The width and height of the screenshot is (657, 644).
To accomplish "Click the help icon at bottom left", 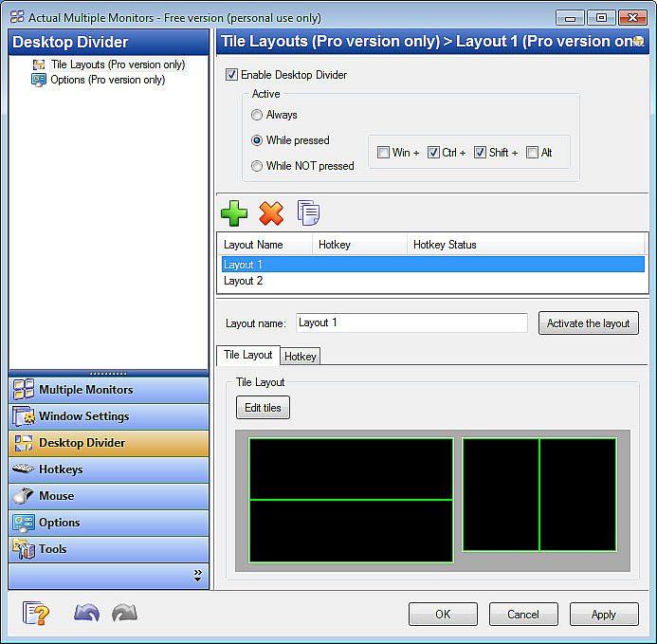I will pyautogui.click(x=36, y=614).
